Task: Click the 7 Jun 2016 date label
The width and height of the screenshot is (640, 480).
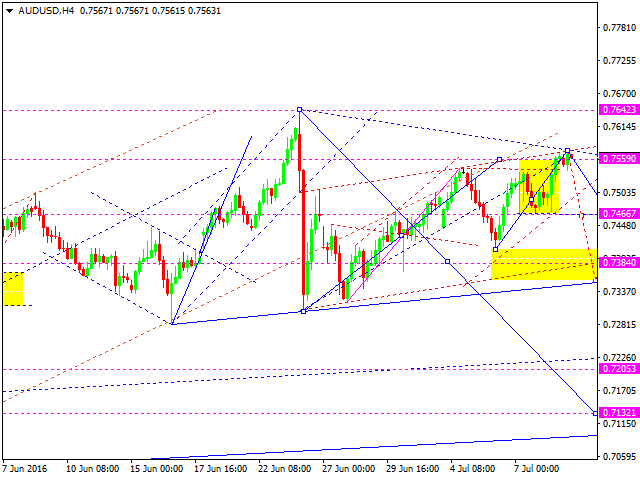Action: (25, 469)
